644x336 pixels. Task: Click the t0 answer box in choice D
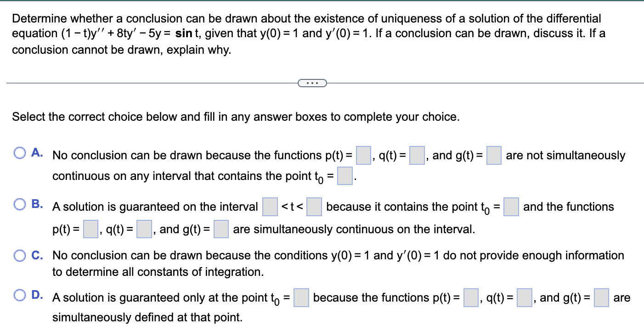pyautogui.click(x=301, y=297)
